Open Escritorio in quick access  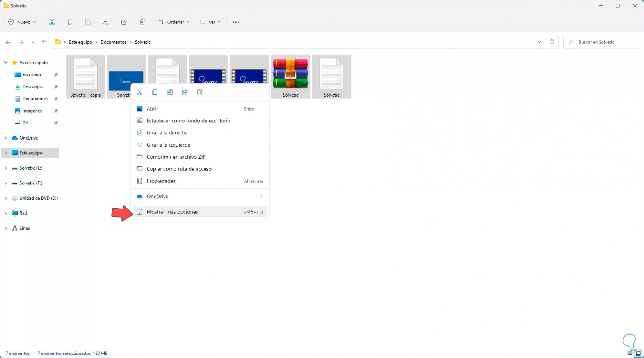click(x=32, y=75)
